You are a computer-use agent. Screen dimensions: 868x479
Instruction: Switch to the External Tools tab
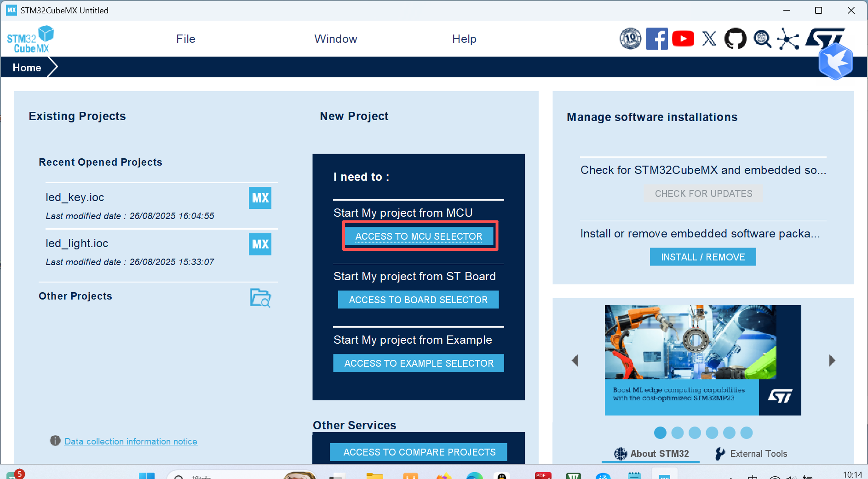click(751, 454)
